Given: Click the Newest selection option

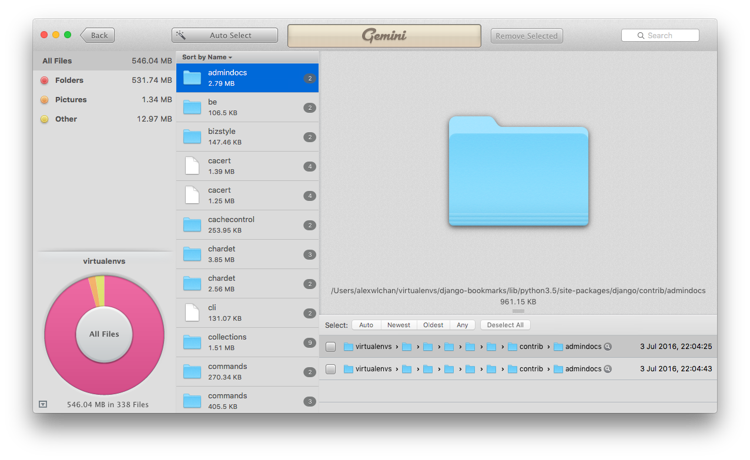Looking at the screenshot, I should coord(398,325).
